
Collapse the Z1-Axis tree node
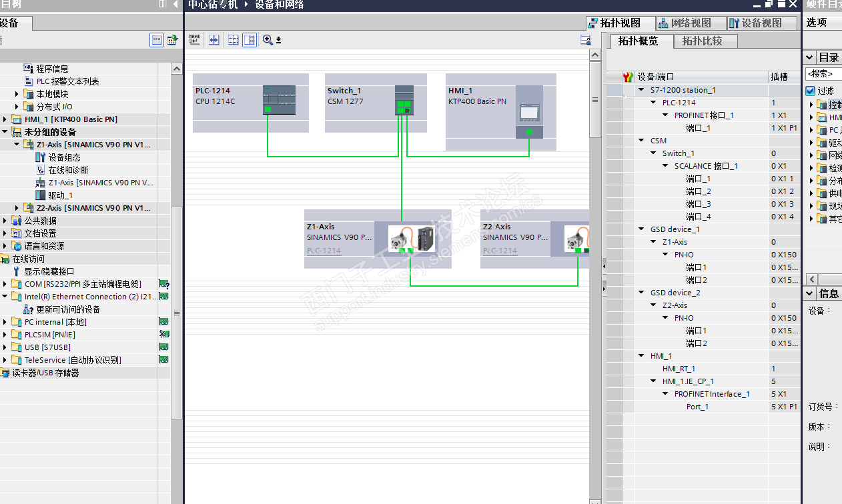[x=17, y=145]
